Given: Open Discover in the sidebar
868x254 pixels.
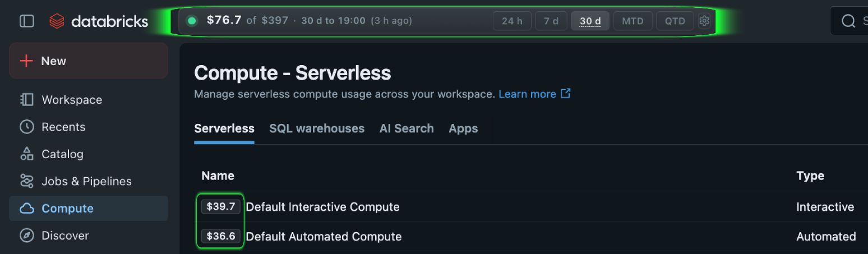Looking at the screenshot, I should pyautogui.click(x=89, y=235).
